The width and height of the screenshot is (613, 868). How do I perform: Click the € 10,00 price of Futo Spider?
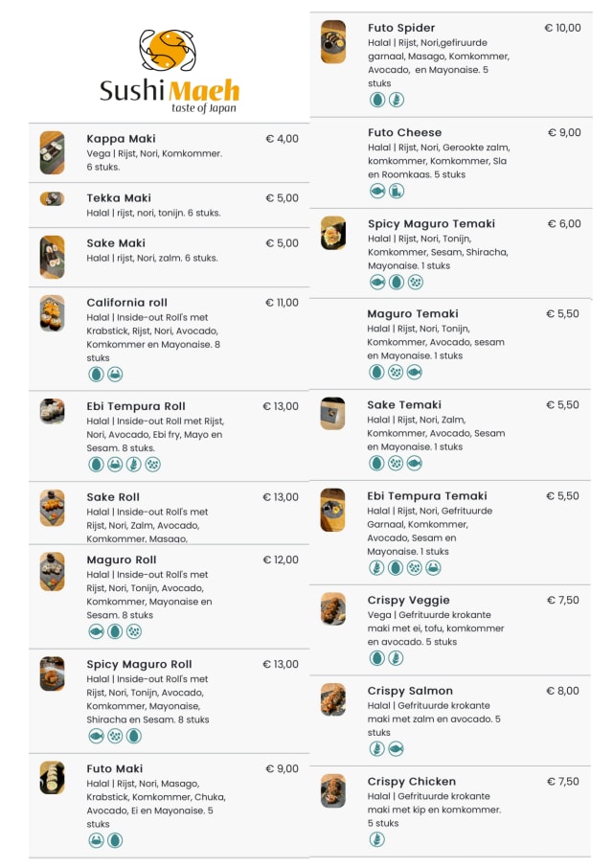pos(562,28)
